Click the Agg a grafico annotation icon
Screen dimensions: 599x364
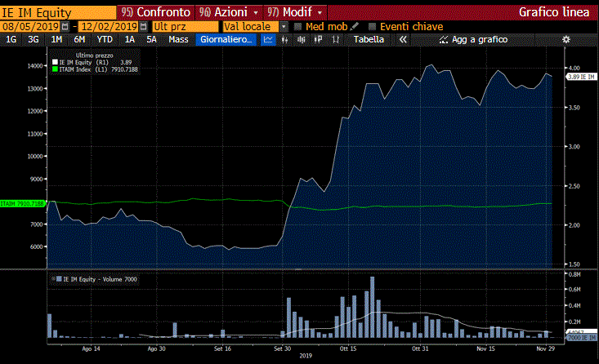coord(443,39)
